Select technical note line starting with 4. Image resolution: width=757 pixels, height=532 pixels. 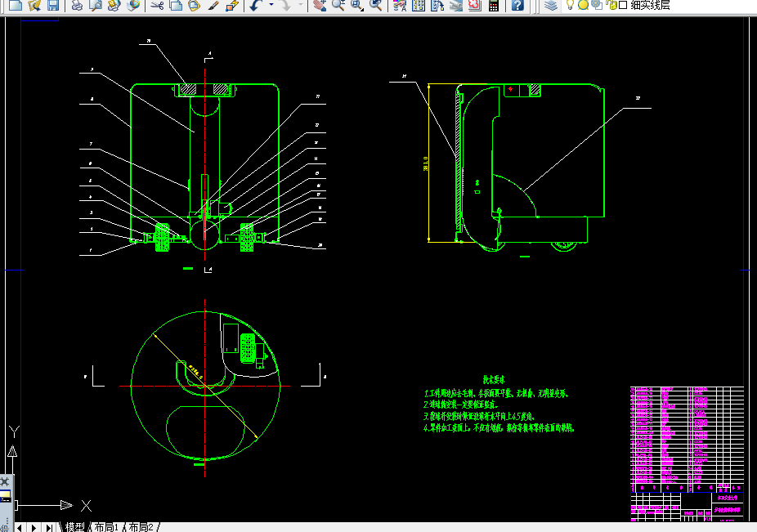499,427
